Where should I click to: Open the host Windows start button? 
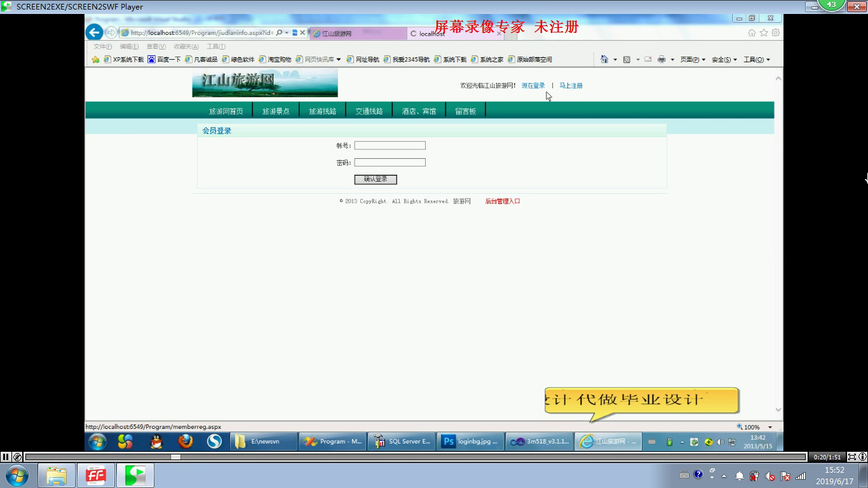tap(17, 475)
